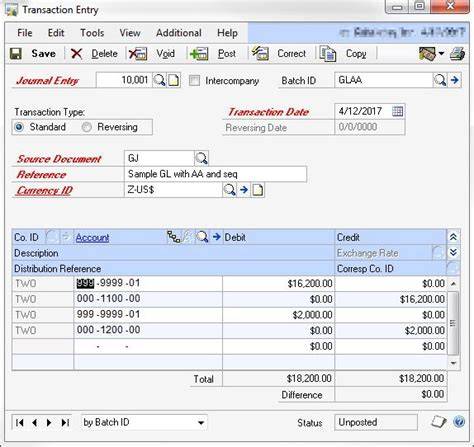Click the grid vertical scrollbar thumb

pyautogui.click(x=453, y=322)
